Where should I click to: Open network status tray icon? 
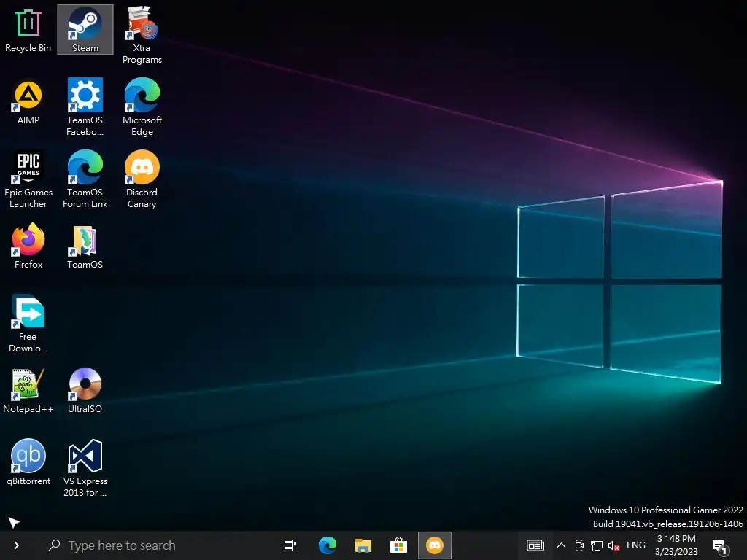coord(597,545)
